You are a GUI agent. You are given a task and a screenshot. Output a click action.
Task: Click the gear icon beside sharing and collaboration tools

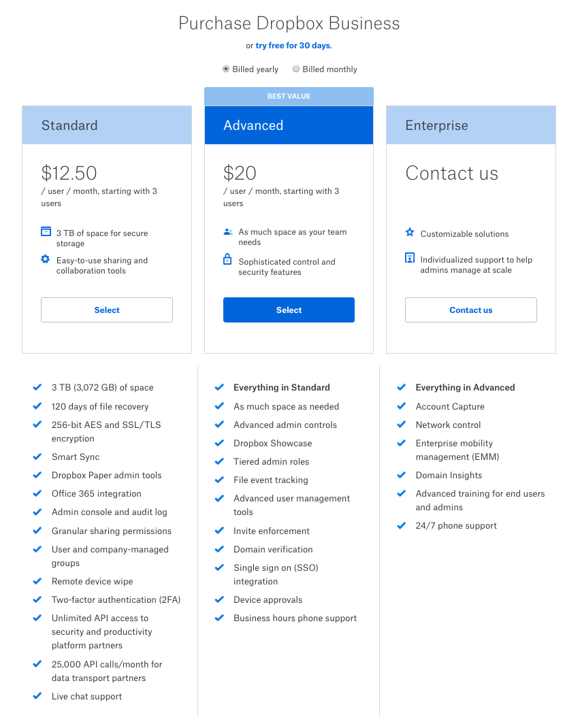pyautogui.click(x=44, y=260)
